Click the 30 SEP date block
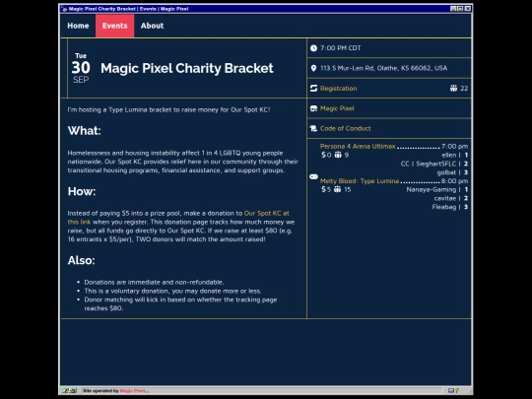 point(81,68)
